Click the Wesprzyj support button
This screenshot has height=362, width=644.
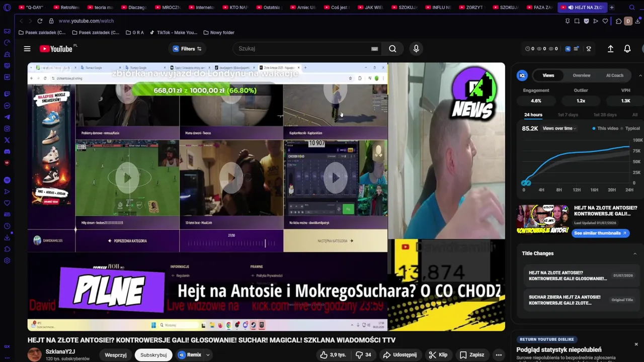tap(115, 355)
